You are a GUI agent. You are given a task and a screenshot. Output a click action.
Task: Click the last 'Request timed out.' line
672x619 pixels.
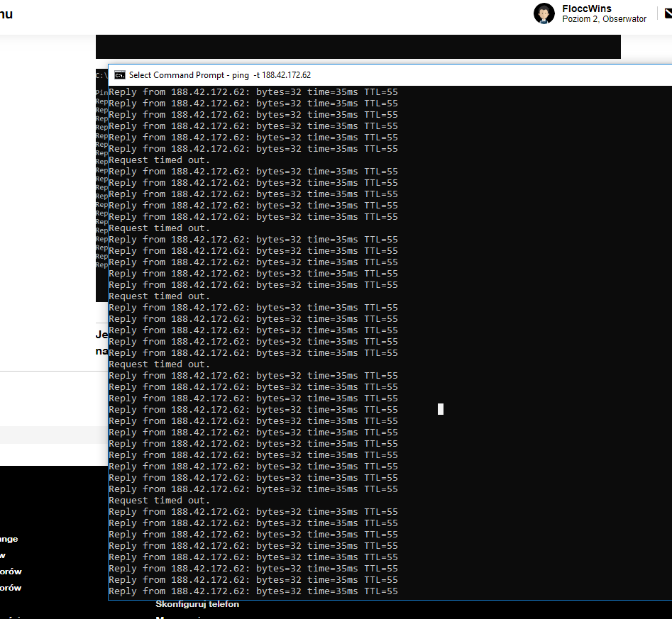(159, 501)
